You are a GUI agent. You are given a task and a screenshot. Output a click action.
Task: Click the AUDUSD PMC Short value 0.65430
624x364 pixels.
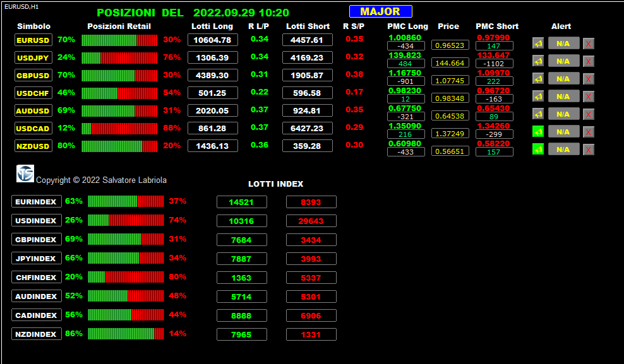pyautogui.click(x=493, y=108)
